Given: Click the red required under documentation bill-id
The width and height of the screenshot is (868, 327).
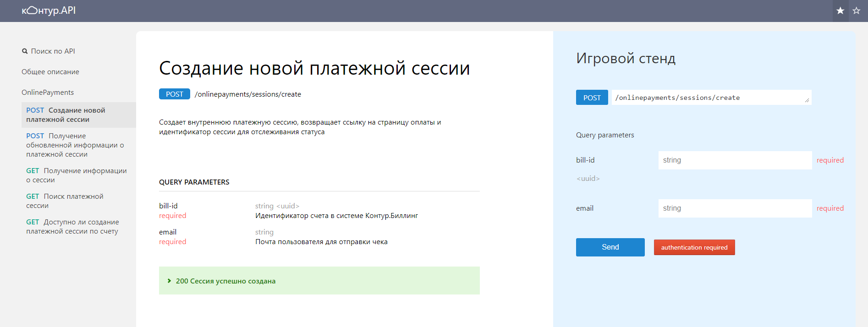Looking at the screenshot, I should [172, 216].
